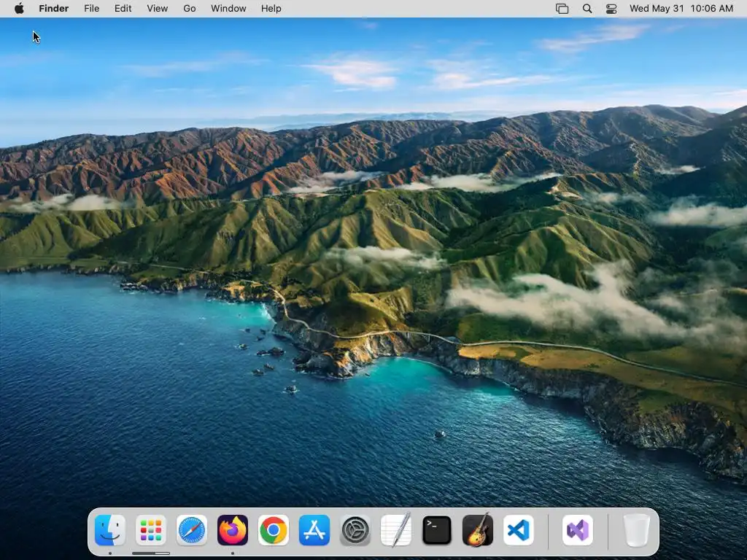
Task: Open the File menu
Action: pos(91,9)
